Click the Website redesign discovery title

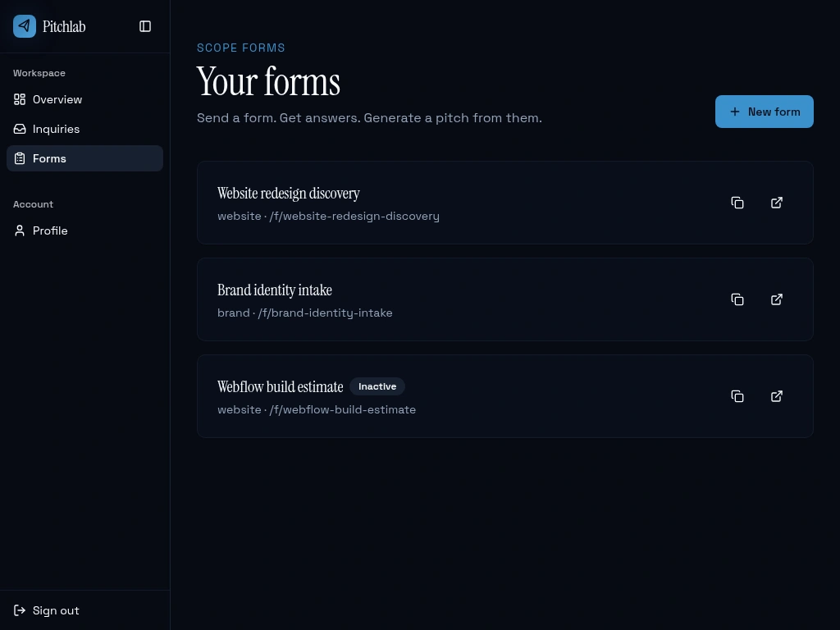coord(289,194)
